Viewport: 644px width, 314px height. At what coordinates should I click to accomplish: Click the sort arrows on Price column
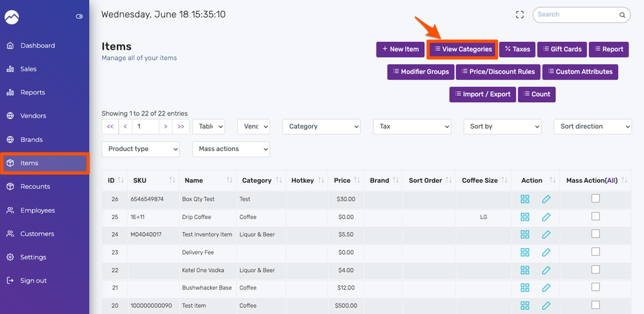(x=358, y=180)
